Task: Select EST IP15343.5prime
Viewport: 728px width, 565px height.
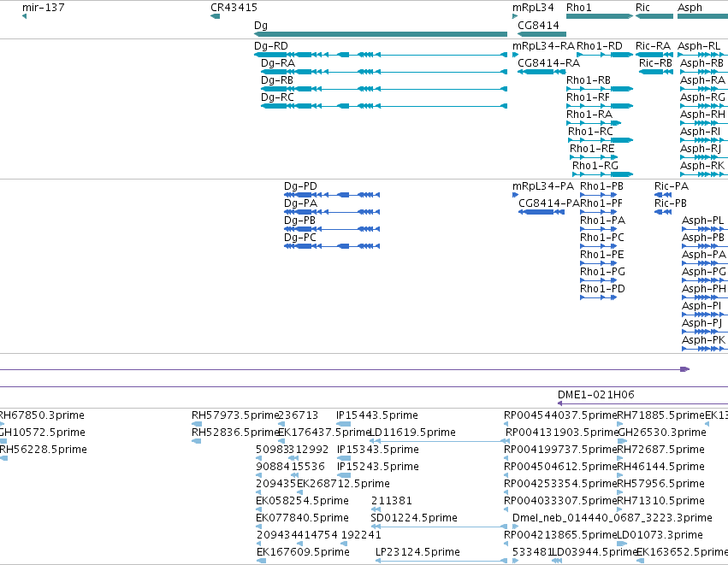Action: point(344,458)
